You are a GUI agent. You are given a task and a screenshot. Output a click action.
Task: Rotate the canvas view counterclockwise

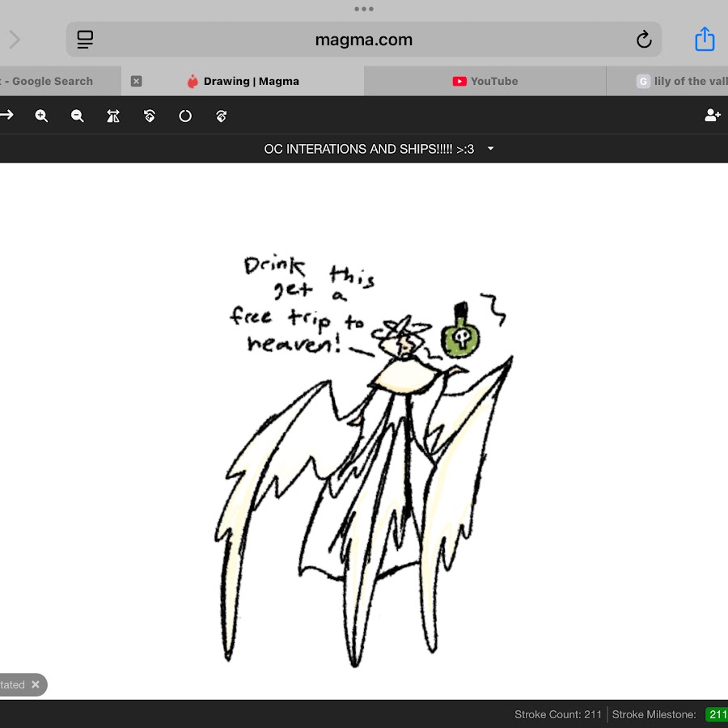tap(150, 116)
